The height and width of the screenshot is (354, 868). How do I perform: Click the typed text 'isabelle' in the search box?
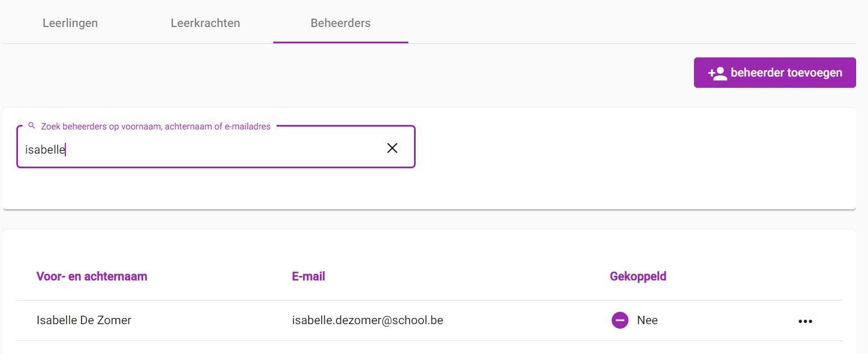pos(45,150)
